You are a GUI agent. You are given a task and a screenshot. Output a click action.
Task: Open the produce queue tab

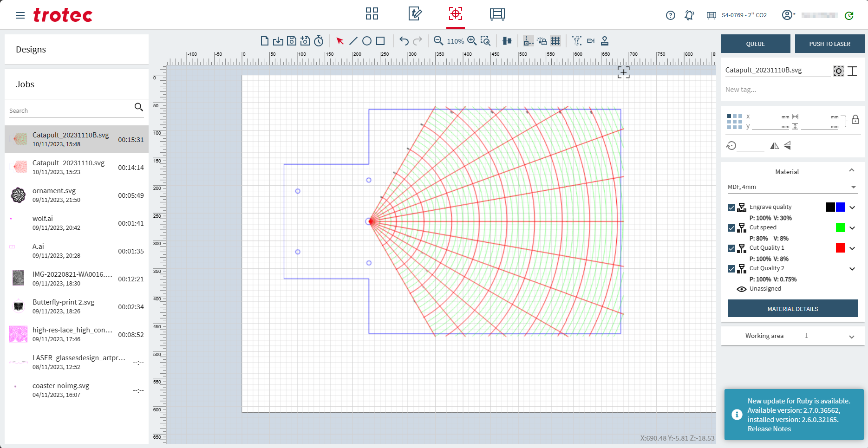(x=497, y=14)
